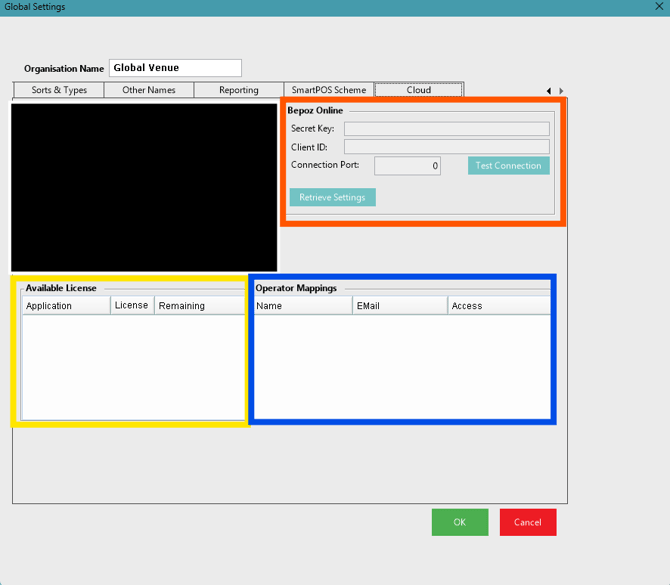Sort operator mappings by EMail column
670x585 pixels.
click(x=400, y=306)
